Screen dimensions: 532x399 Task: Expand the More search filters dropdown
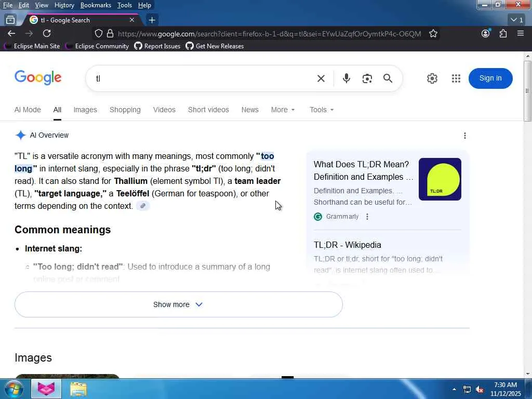283,110
